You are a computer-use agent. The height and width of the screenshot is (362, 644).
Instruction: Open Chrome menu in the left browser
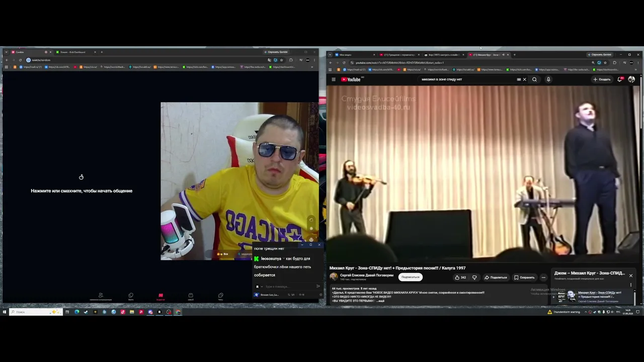coord(314,60)
